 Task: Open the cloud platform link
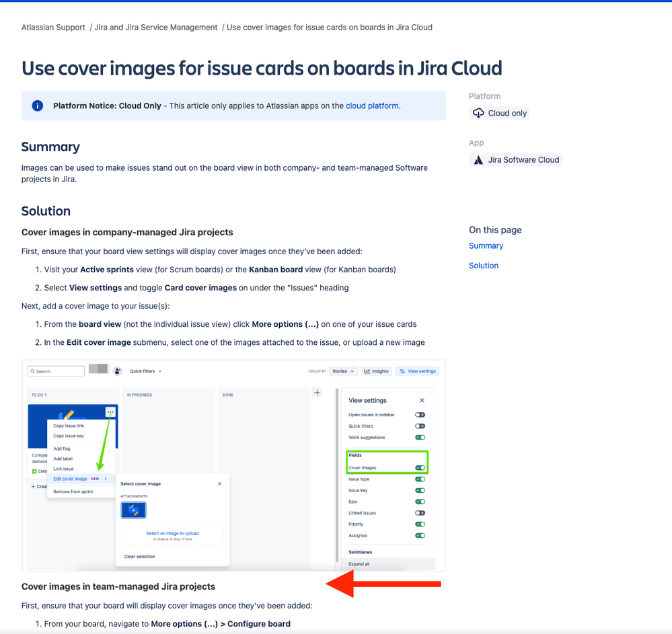coord(372,106)
